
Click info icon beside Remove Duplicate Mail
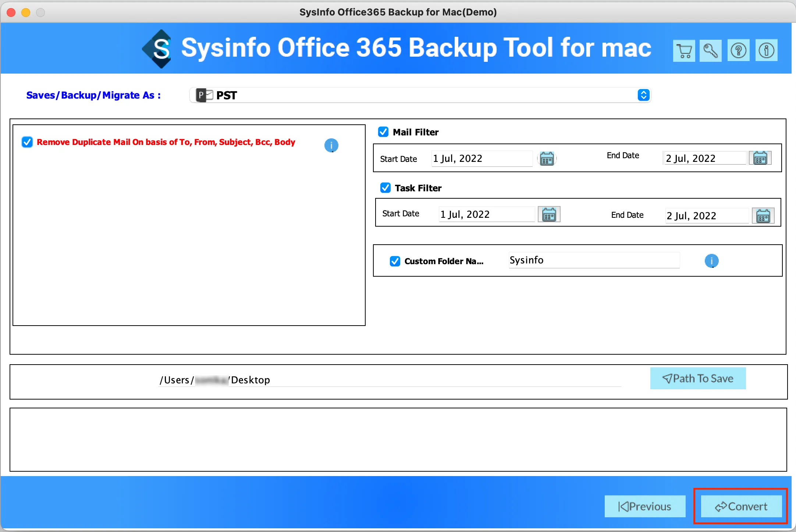coord(331,145)
